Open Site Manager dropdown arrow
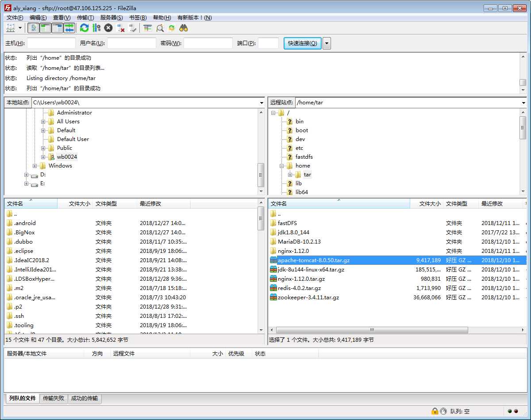 [x=20, y=28]
